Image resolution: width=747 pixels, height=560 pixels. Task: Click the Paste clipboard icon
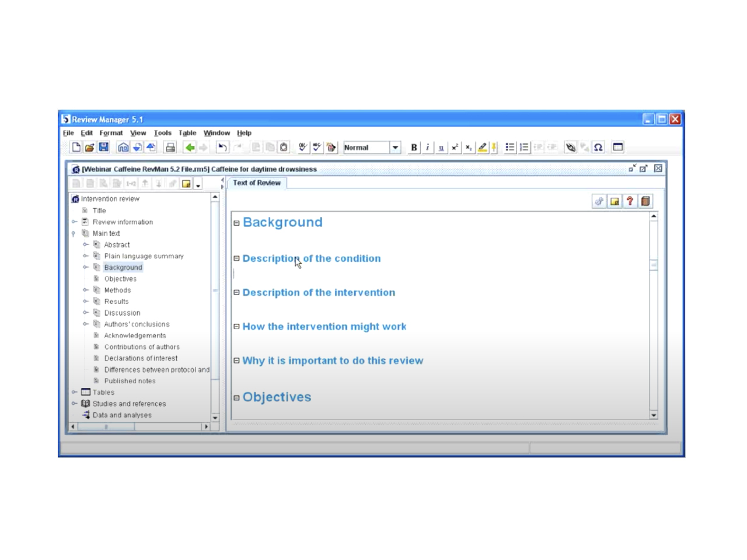(284, 148)
